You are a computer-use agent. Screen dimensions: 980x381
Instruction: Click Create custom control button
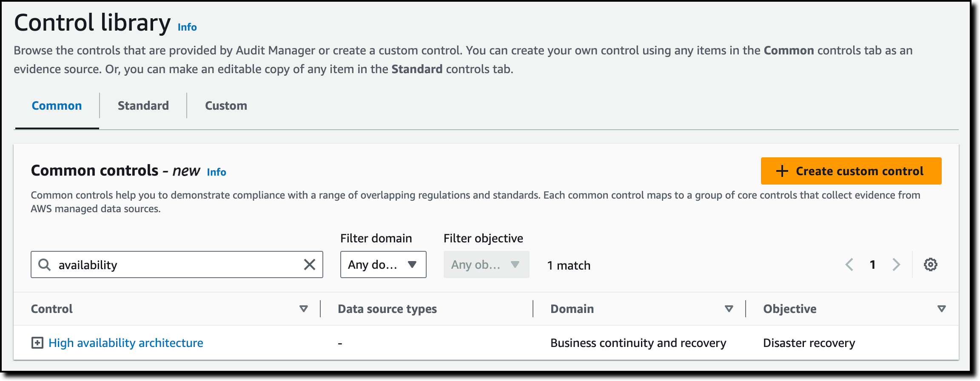click(851, 171)
